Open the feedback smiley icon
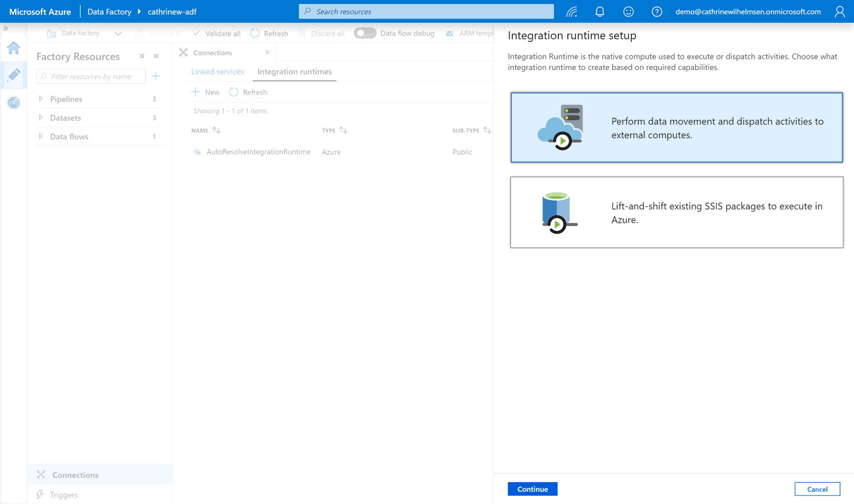 [x=628, y=12]
